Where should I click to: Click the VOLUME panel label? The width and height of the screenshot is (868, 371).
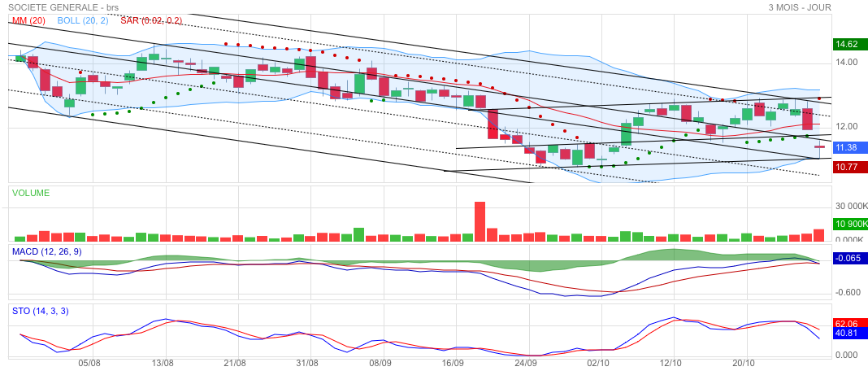point(31,193)
